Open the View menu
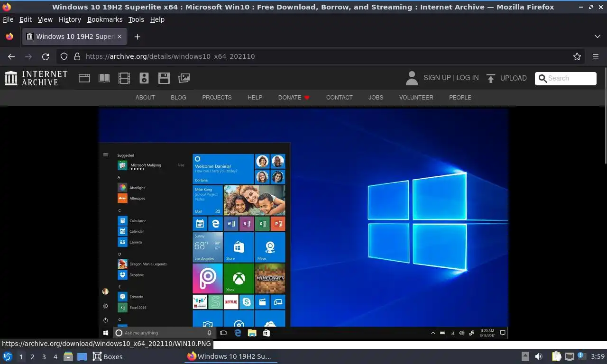This screenshot has height=364, width=607. tap(45, 19)
